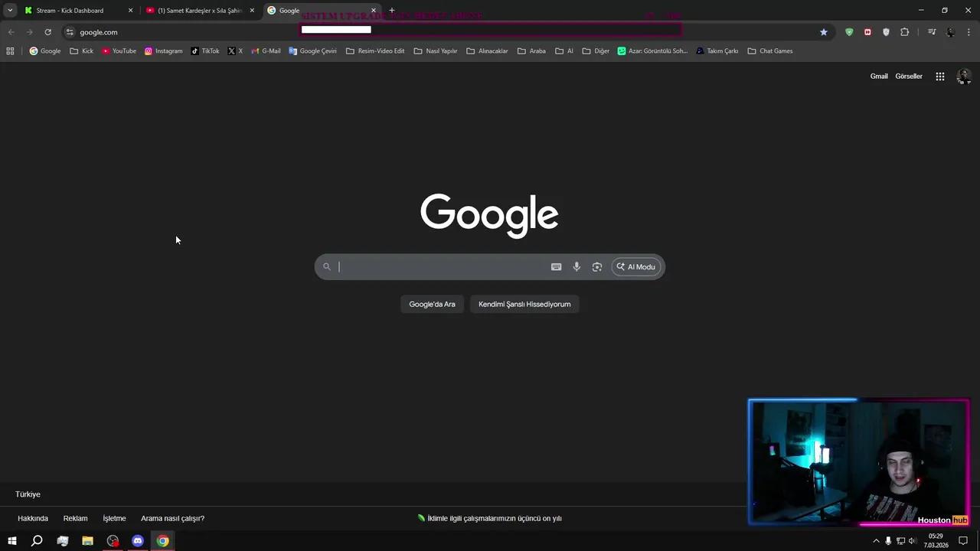Image resolution: width=980 pixels, height=551 pixels.
Task: Click the Görseller link
Action: click(908, 76)
